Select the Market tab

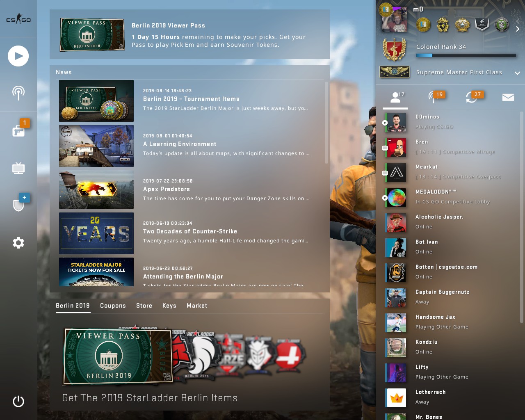[197, 306]
